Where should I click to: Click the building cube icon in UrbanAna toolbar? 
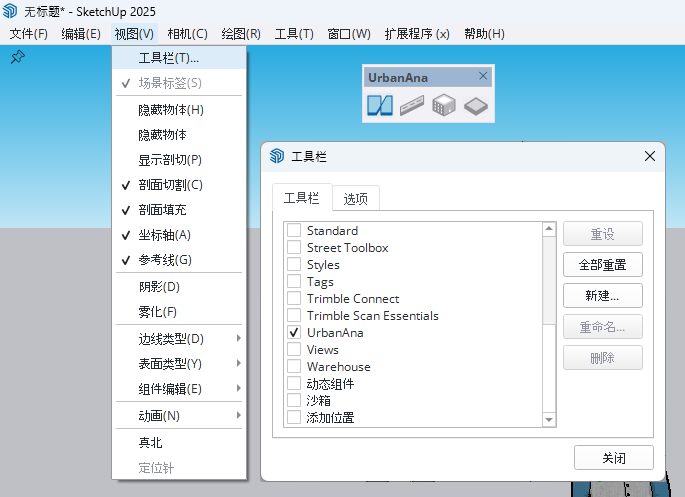click(x=443, y=106)
